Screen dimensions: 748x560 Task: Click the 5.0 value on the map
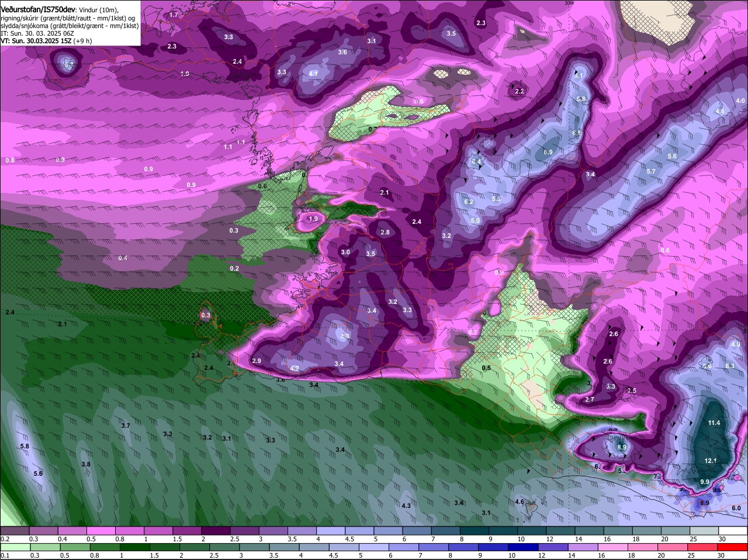click(x=476, y=221)
